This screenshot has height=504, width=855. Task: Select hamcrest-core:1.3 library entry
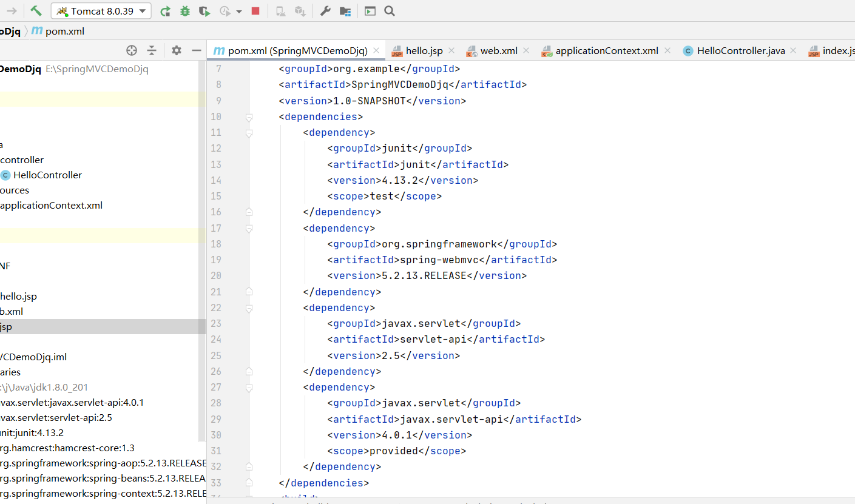(67, 448)
